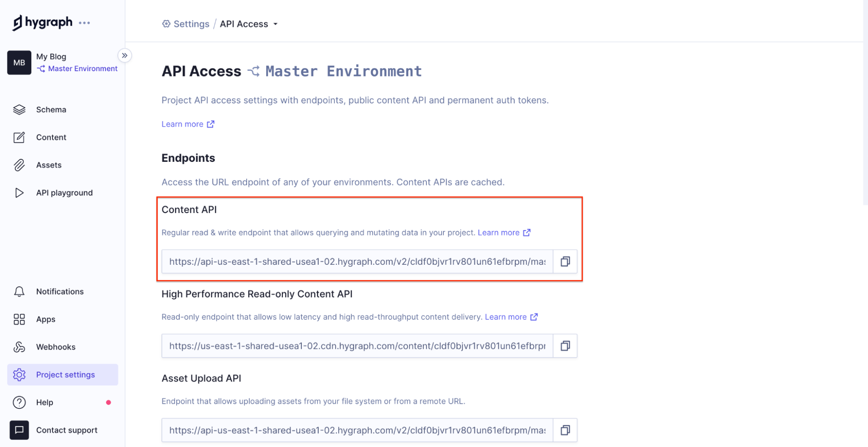Open the Apps grid icon
This screenshot has height=447, width=868.
(19, 319)
